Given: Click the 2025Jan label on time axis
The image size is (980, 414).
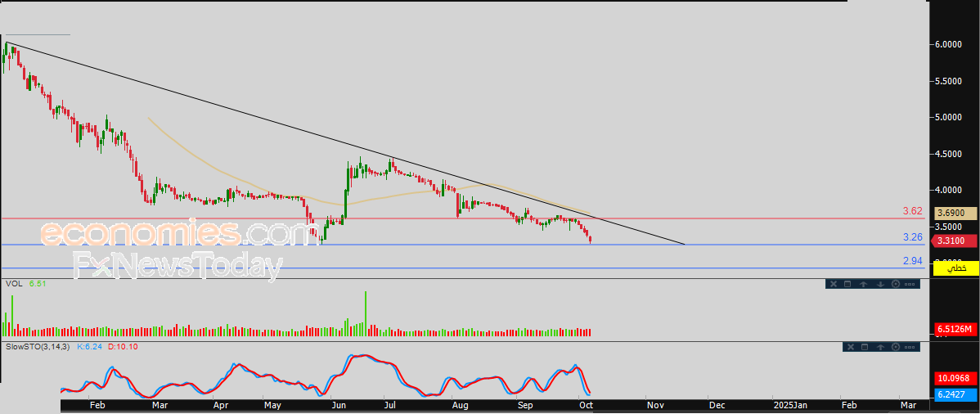Looking at the screenshot, I should coord(789,406).
